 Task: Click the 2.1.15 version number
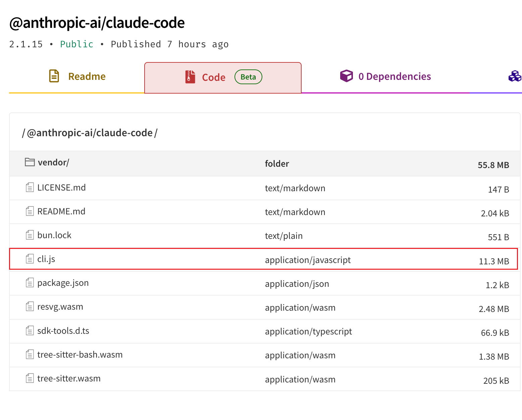[x=26, y=44]
